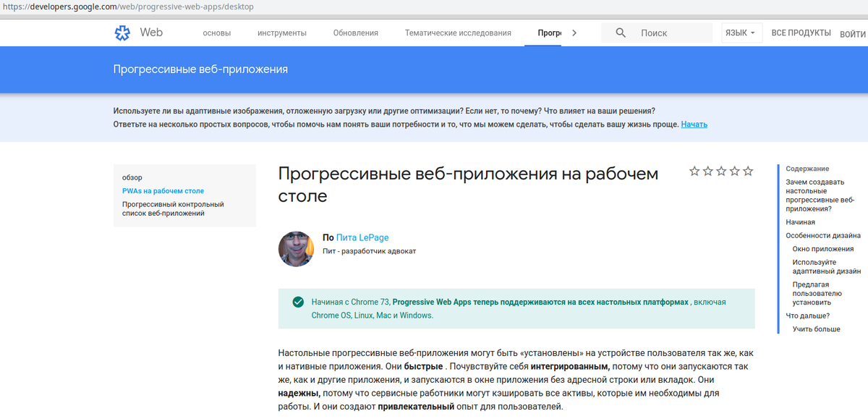The width and height of the screenshot is (868, 419).
Task: Open the основы tab
Action: tap(217, 33)
